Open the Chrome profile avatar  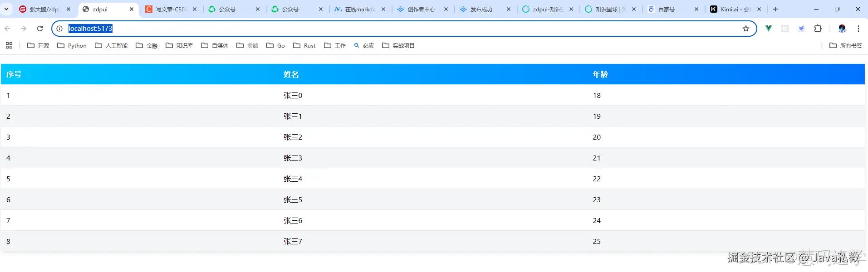click(842, 29)
